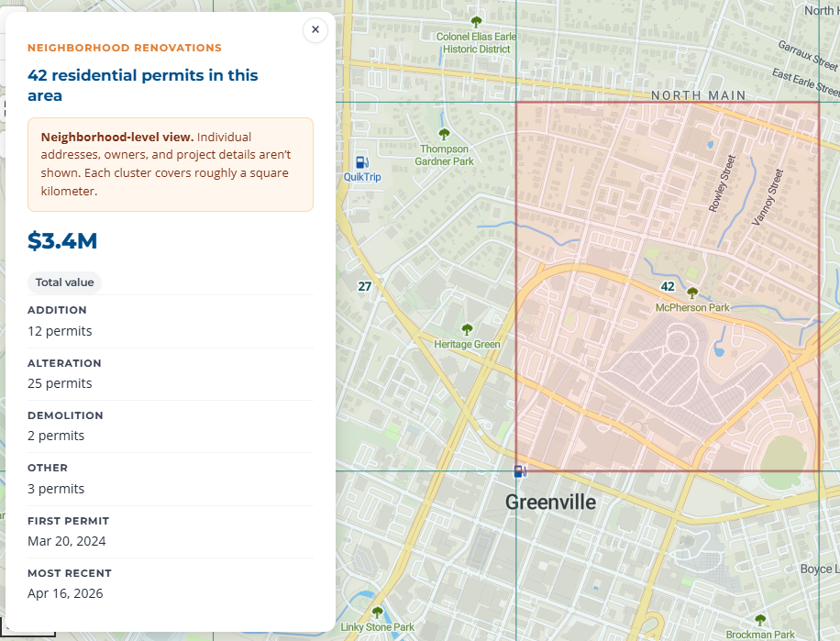
Task: Click the gas station icon above Greenville label
Action: 519,470
